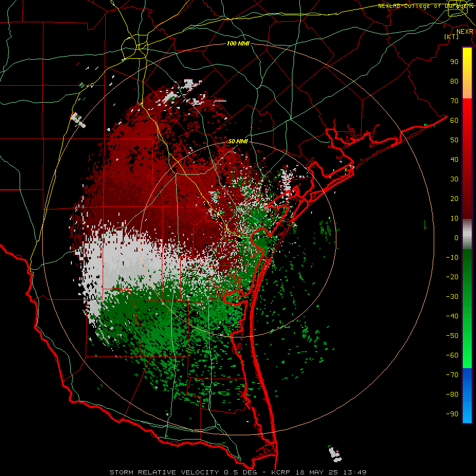Click the -60 knot scale label
Viewport: 476px width, 476px height.
coord(452,355)
